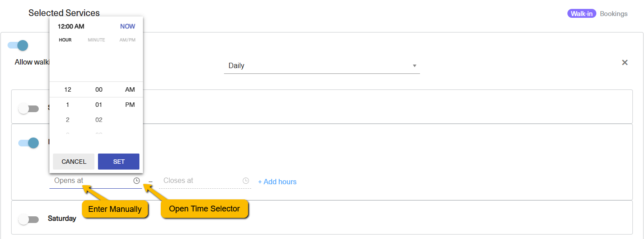Turn off the enabled day toggle above Saturday

pos(29,143)
